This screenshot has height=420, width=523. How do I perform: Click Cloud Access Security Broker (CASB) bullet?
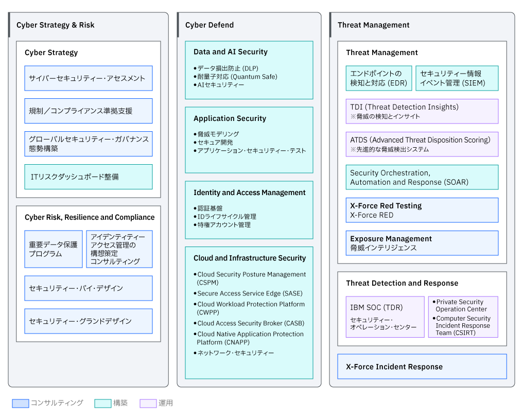(x=249, y=323)
